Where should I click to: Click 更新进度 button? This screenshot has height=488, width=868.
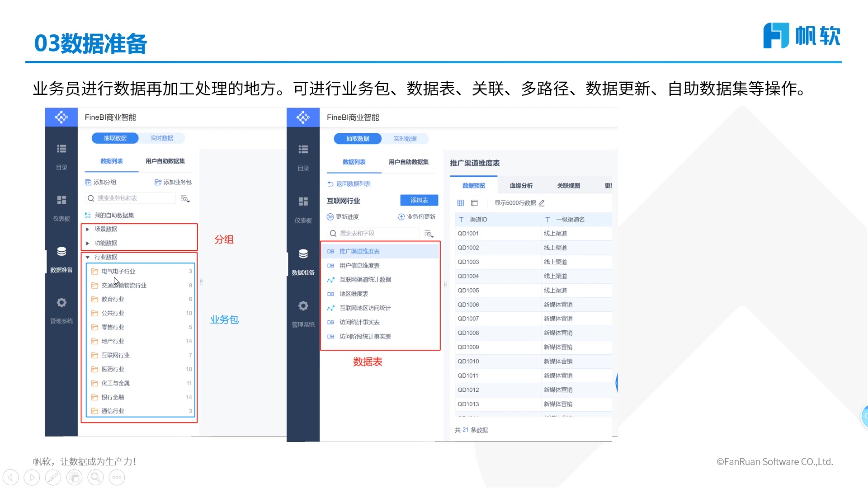(x=343, y=217)
